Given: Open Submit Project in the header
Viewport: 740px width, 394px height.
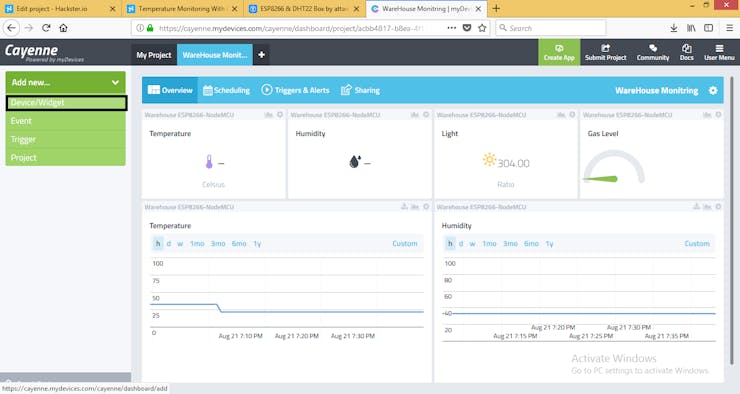Looking at the screenshot, I should tap(605, 52).
